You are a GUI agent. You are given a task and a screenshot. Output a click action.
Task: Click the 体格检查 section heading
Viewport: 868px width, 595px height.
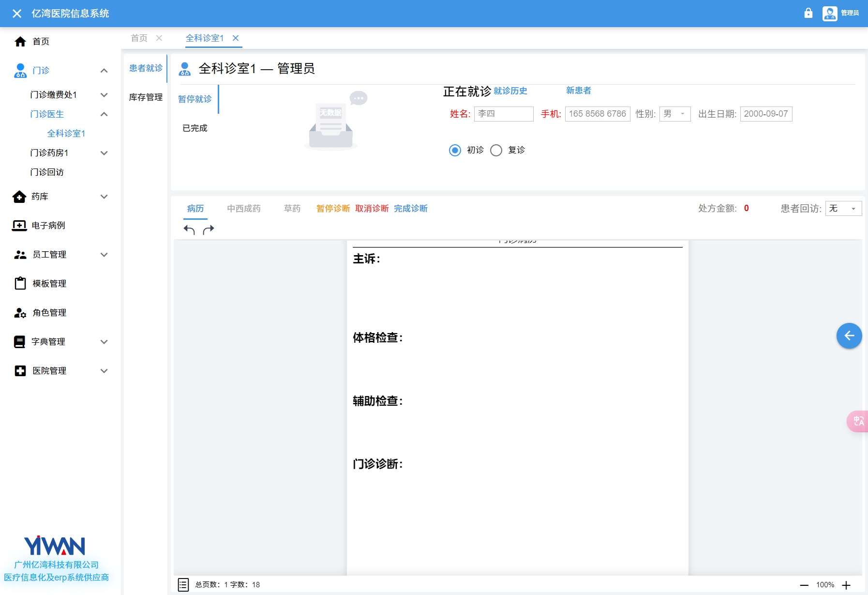[x=378, y=337]
